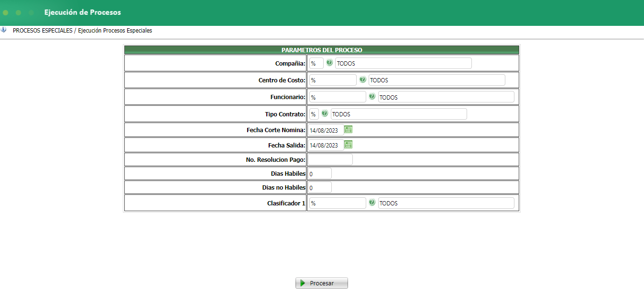Image resolution: width=644 pixels, height=305 pixels.
Task: Focus the Clasificador 1 code field
Action: click(x=338, y=203)
